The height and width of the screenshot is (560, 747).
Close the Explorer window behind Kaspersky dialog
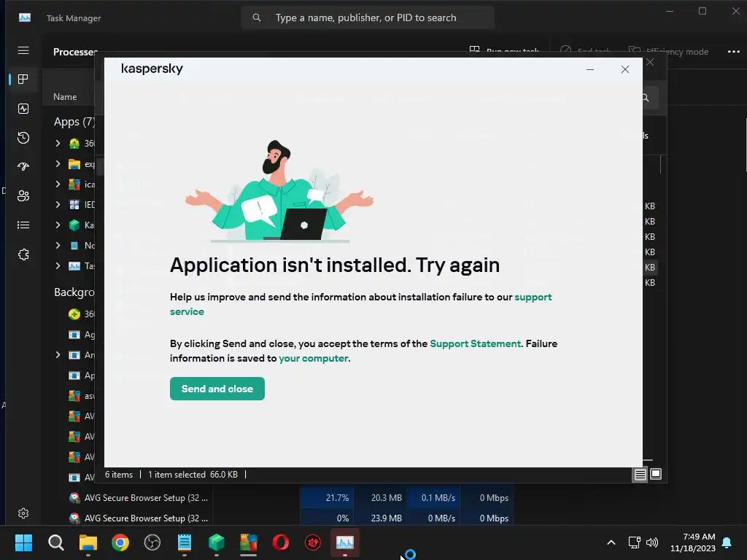650,63
